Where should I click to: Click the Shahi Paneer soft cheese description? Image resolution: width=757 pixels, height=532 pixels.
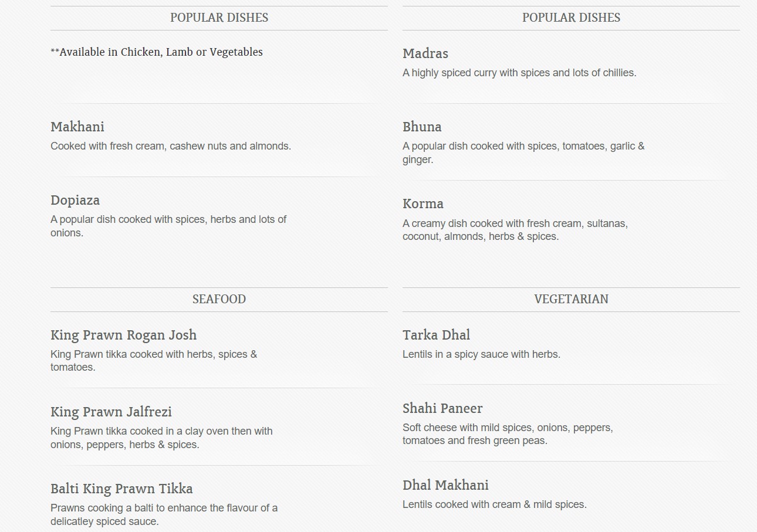click(508, 434)
